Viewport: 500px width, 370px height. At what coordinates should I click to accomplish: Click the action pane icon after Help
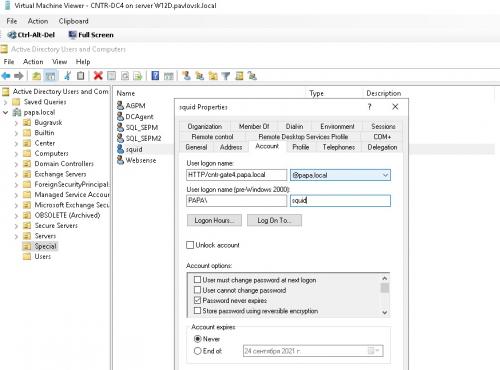pos(169,76)
